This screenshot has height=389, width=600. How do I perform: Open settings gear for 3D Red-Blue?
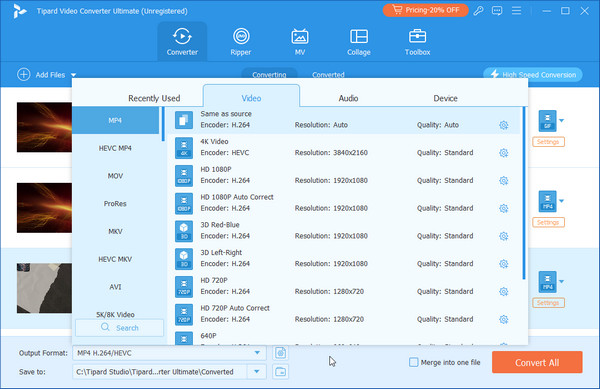[504, 236]
